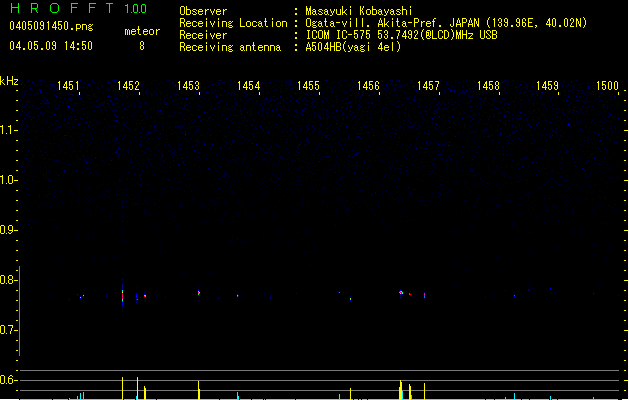This screenshot has width=629, height=400.
Task: Click the 1457 time axis label
Action: coord(428,86)
